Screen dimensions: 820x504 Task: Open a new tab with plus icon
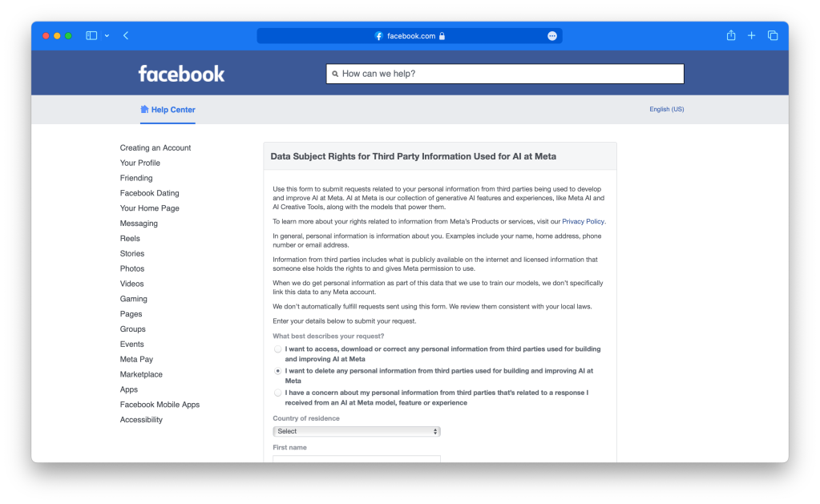[x=751, y=35]
